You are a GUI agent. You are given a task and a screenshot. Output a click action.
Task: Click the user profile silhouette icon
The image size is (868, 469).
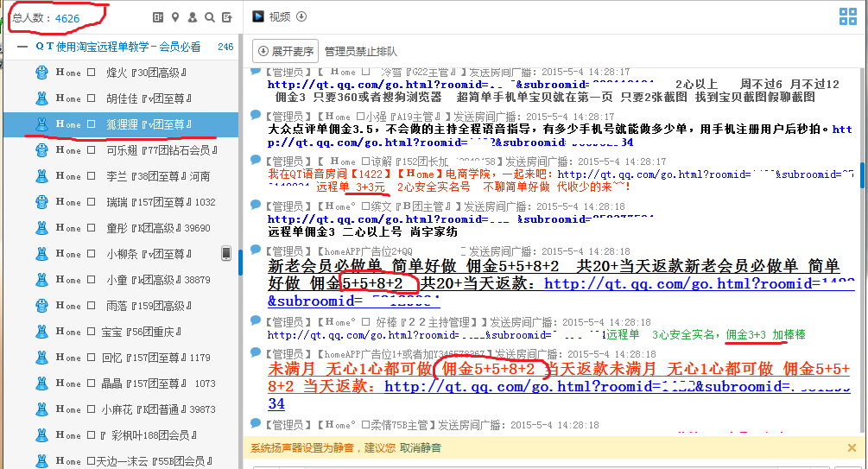tap(193, 16)
